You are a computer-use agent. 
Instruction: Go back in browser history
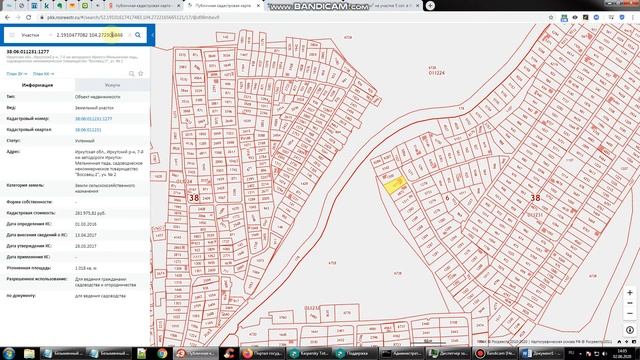pos(7,18)
